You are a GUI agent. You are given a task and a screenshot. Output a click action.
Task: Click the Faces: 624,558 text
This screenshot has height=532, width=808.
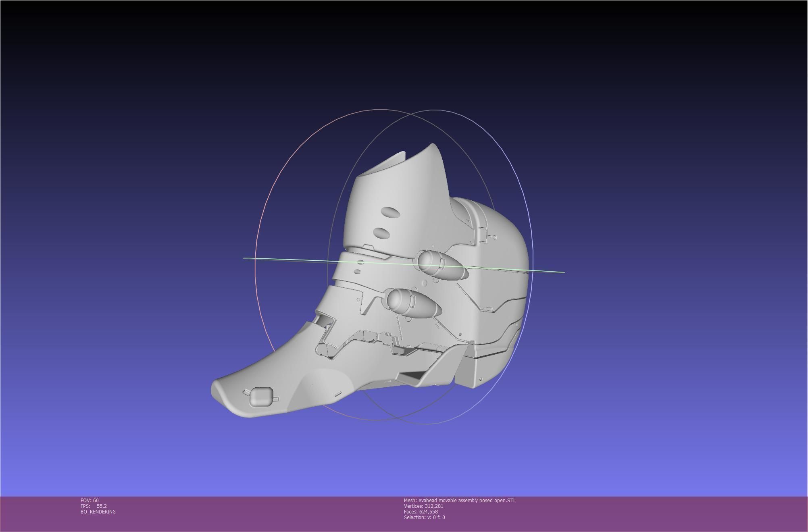point(421,512)
